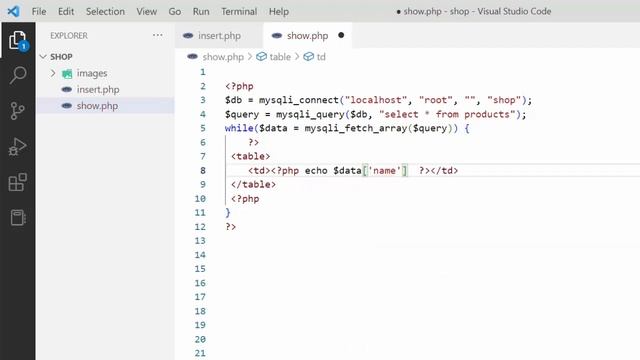The height and width of the screenshot is (360, 640).
Task: Click PHP file icon in breadcrumb
Action: coord(193,56)
